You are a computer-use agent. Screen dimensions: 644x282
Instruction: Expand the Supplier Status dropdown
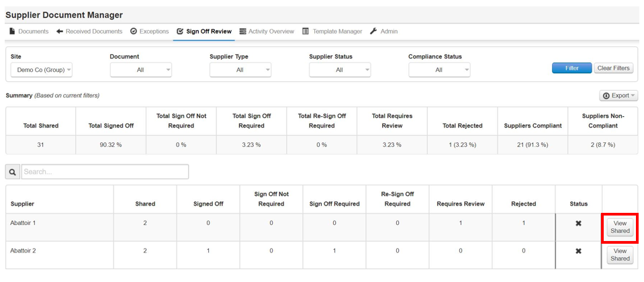pos(340,70)
